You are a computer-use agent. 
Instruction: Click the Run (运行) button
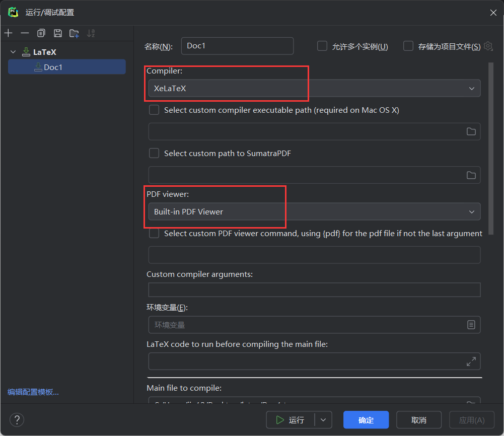tap(290, 419)
